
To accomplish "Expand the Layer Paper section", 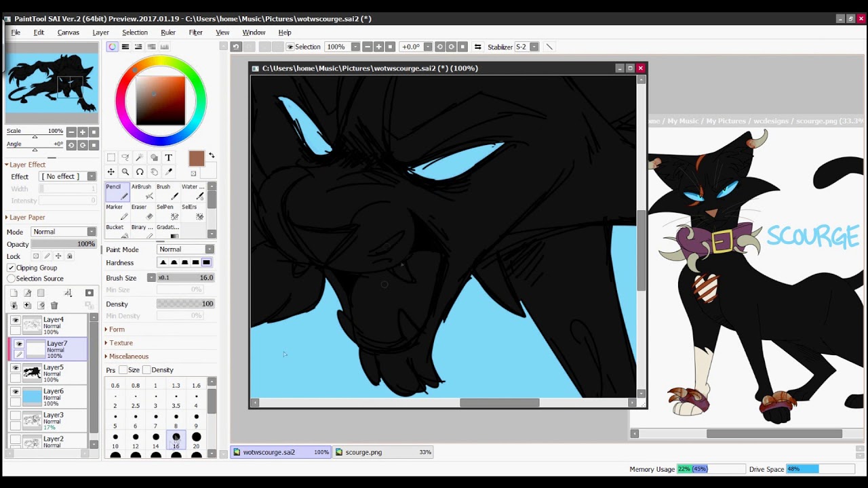I will 27,218.
